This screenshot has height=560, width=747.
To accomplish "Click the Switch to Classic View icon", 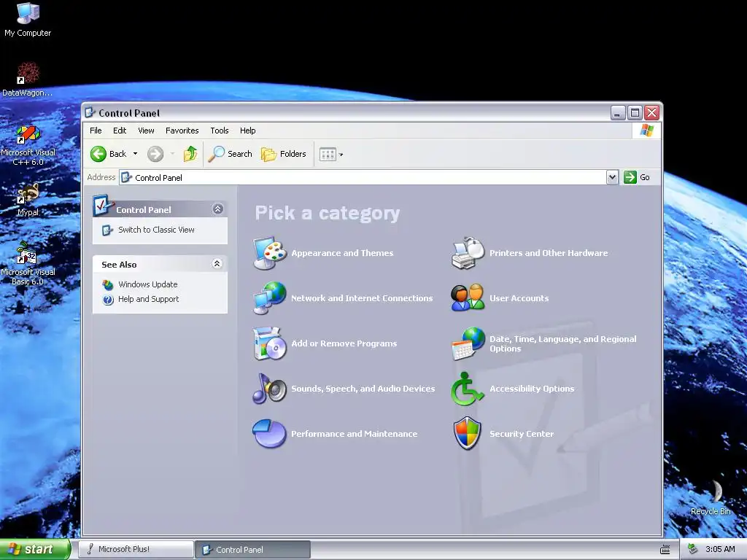I will (x=108, y=230).
